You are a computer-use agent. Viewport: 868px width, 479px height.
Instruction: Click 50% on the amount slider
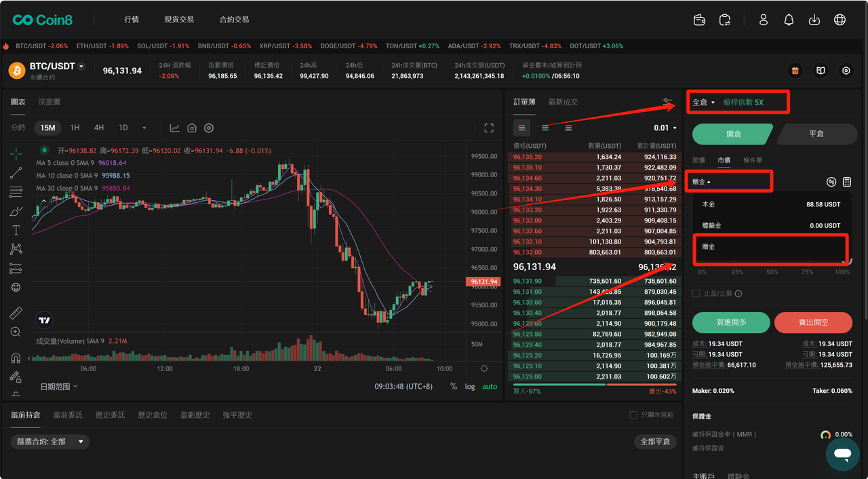tap(772, 271)
